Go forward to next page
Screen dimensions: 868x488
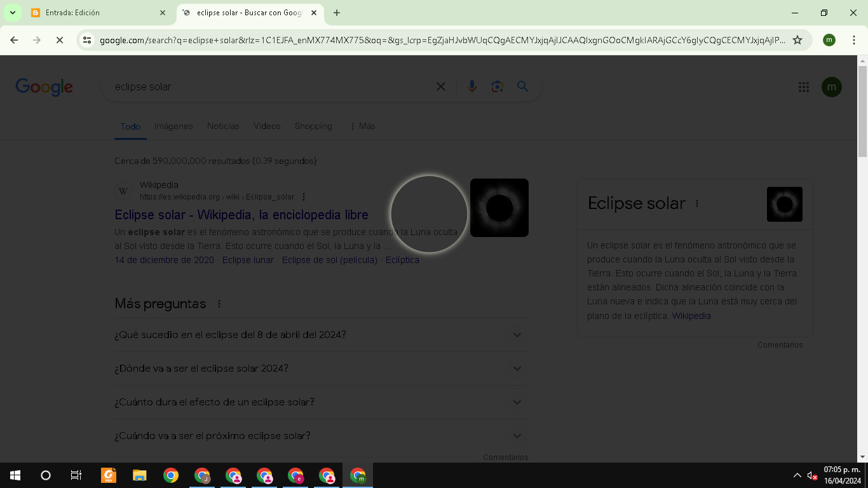point(36,40)
